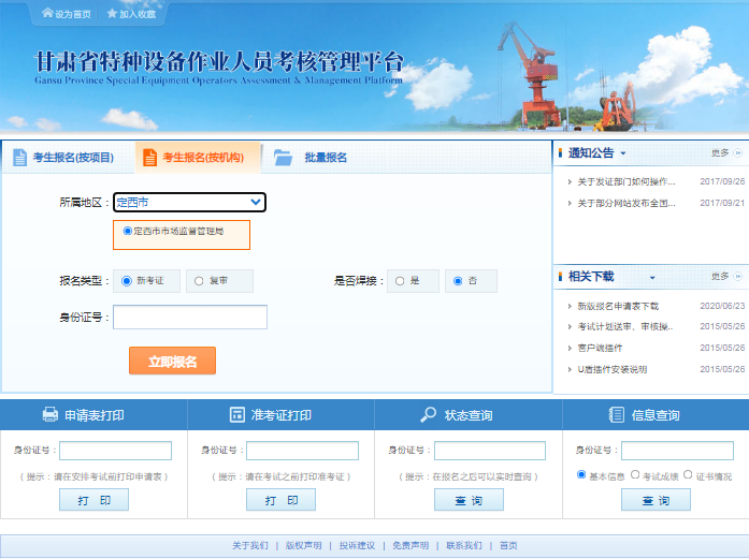Image resolution: width=749 pixels, height=560 pixels.
Task: Open the 新版报名申请表下载 link
Action: point(618,306)
